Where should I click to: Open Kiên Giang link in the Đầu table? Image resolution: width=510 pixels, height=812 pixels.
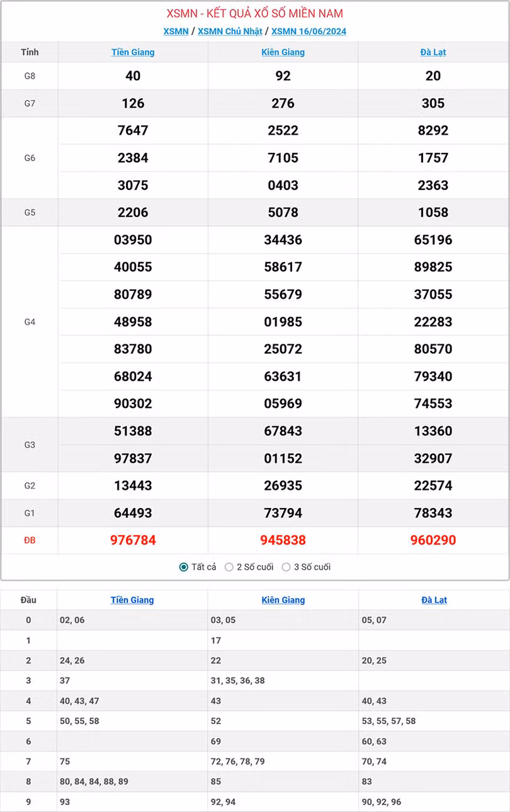283,600
